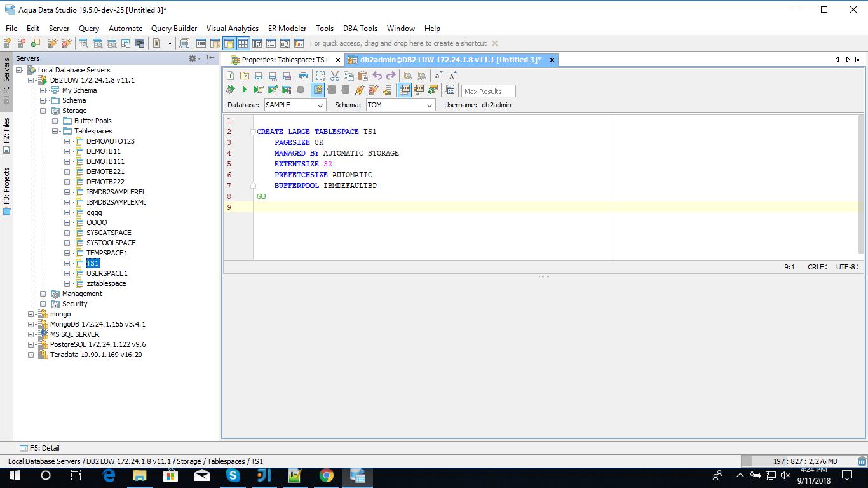Execute the query with green play button
The image size is (868, 488).
(244, 90)
